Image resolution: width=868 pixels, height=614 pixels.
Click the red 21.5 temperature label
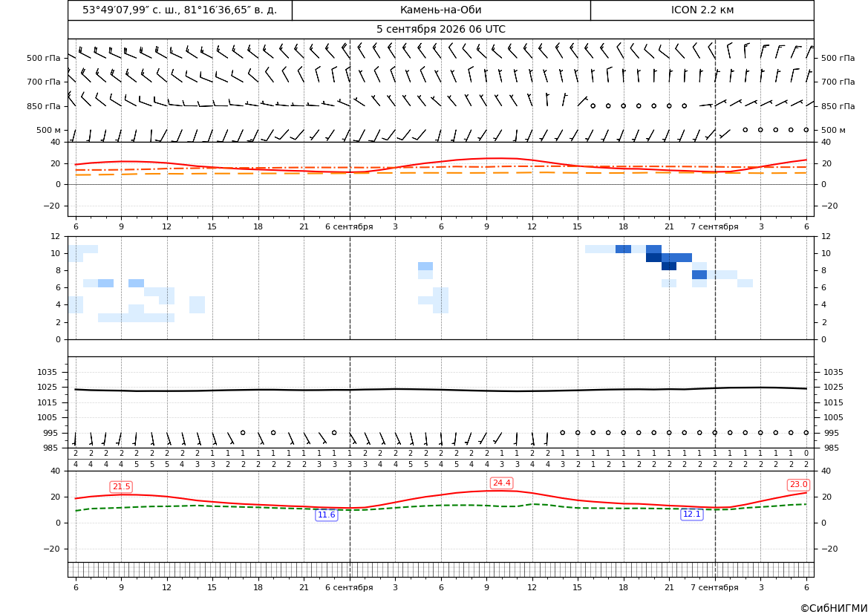121,486
